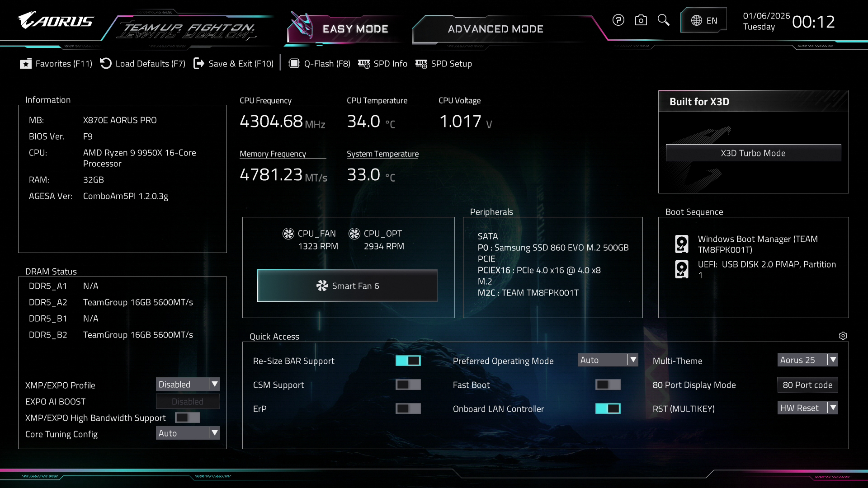Open Favorites (F11) star icon
The image size is (868, 488).
[x=26, y=64]
